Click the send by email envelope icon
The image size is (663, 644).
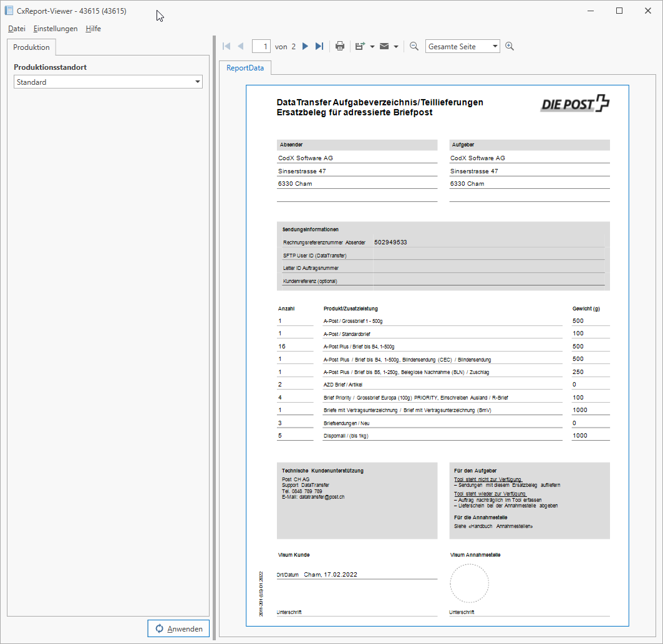[x=384, y=46]
